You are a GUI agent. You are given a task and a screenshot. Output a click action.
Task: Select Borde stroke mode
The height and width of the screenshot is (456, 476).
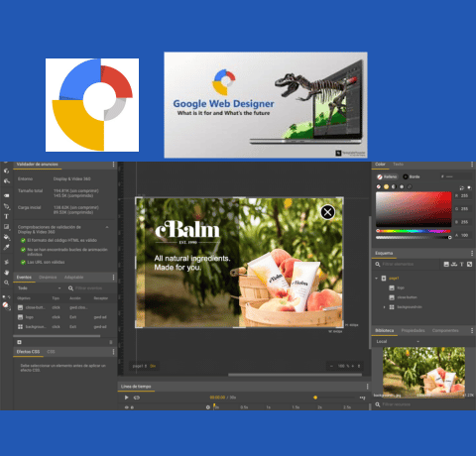coord(412,176)
